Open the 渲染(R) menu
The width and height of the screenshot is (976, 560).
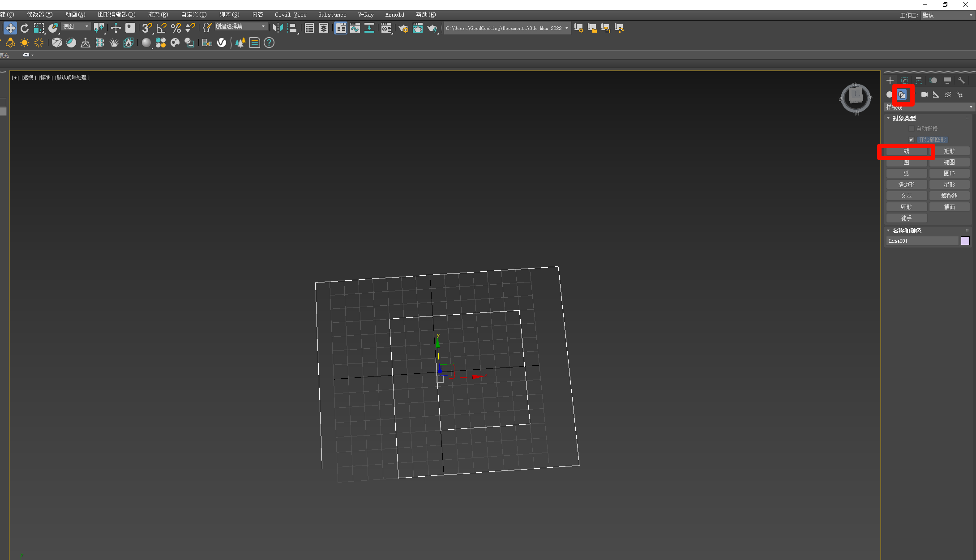(x=158, y=15)
